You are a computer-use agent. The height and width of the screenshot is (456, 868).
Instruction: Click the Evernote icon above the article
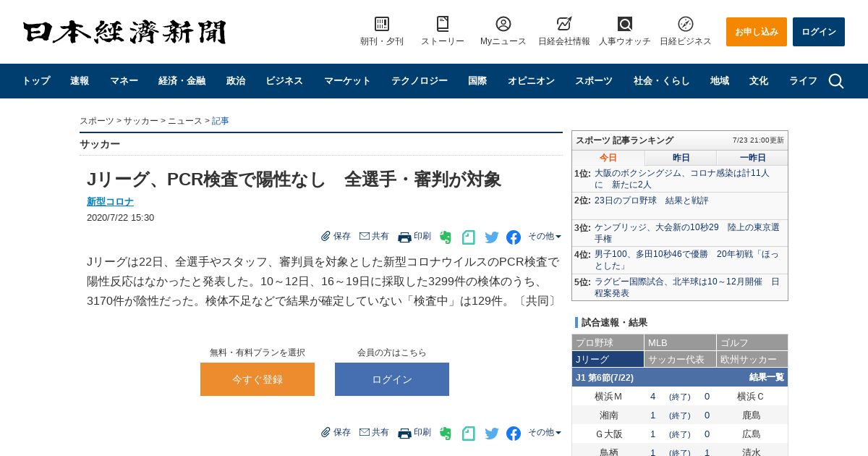pos(446,237)
